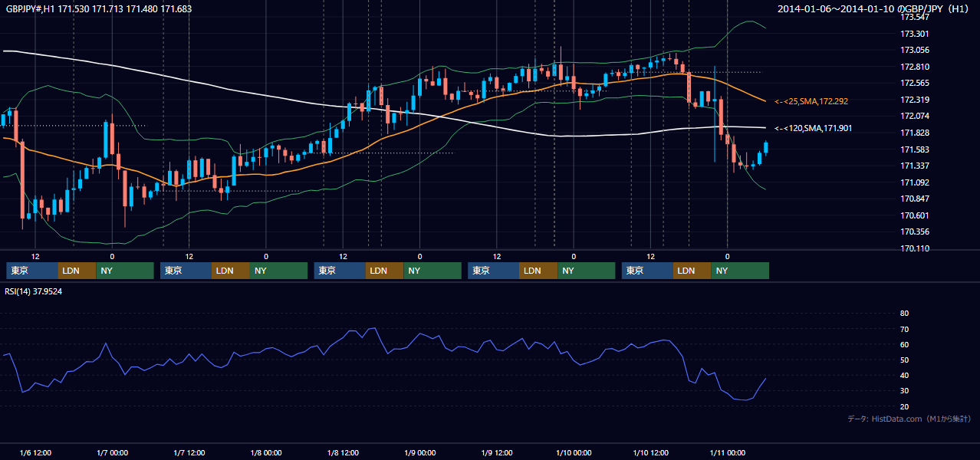980x460 pixels.
Task: Click price axis value 170.356
Action: [x=914, y=232]
